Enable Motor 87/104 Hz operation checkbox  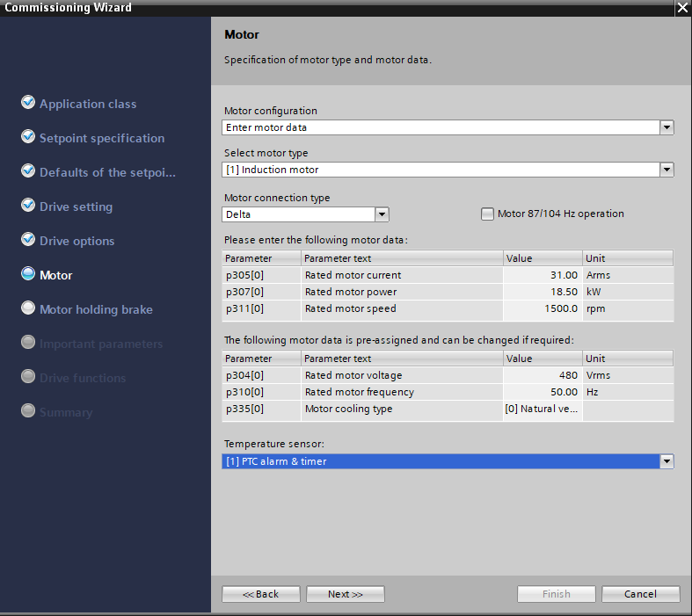click(487, 214)
